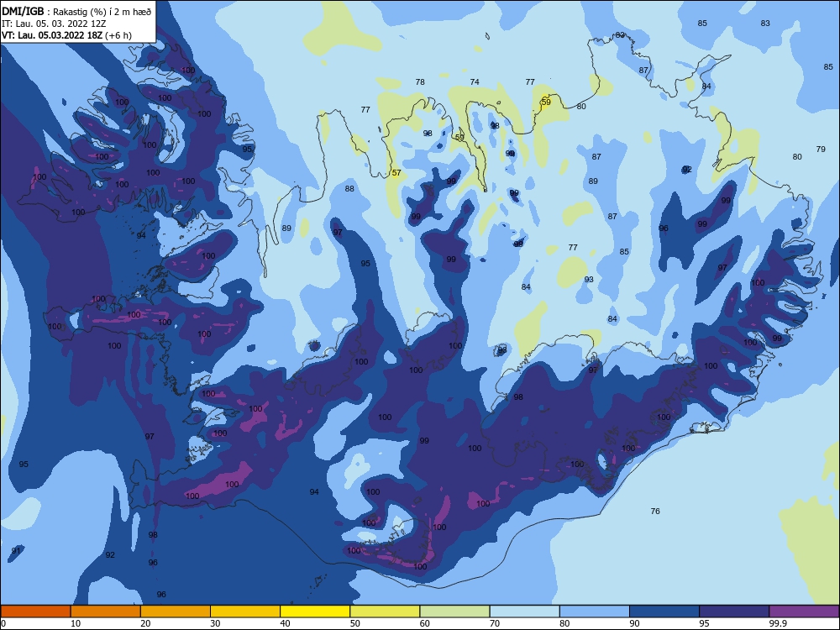
Task: Select the amber 20–30 legend swatch
Action: click(x=176, y=612)
